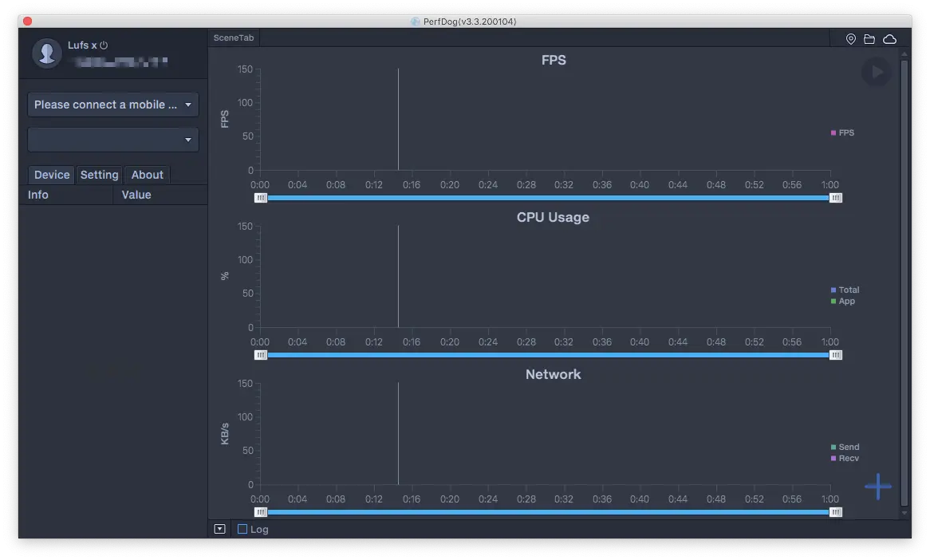930x560 pixels.
Task: Toggle the FPS legend series
Action: (x=842, y=133)
